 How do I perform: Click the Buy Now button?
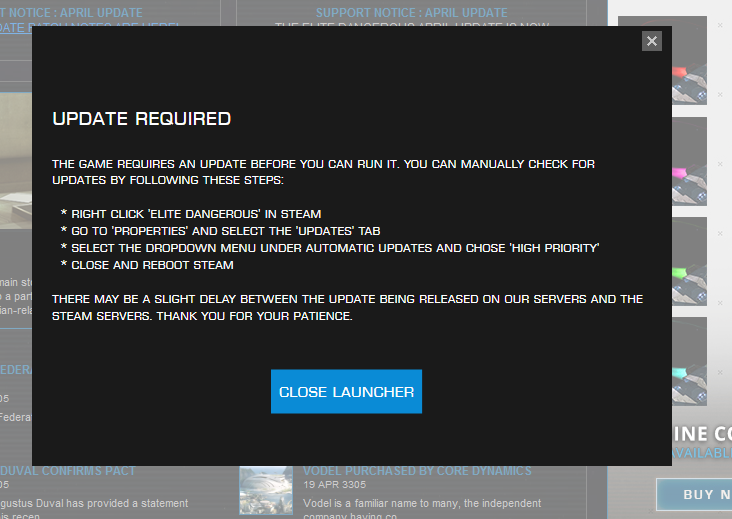click(694, 494)
